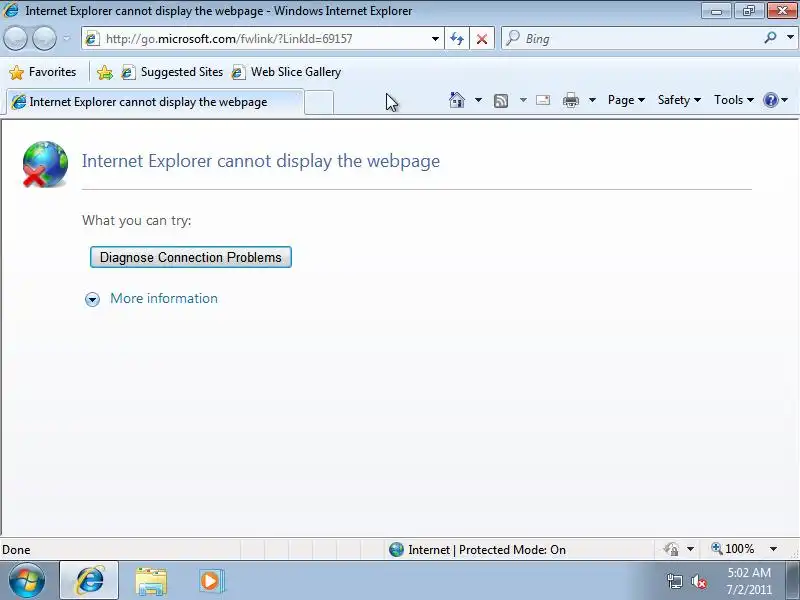The width and height of the screenshot is (800, 600).
Task: Restore down the Internet Explorer window
Action: pos(748,11)
